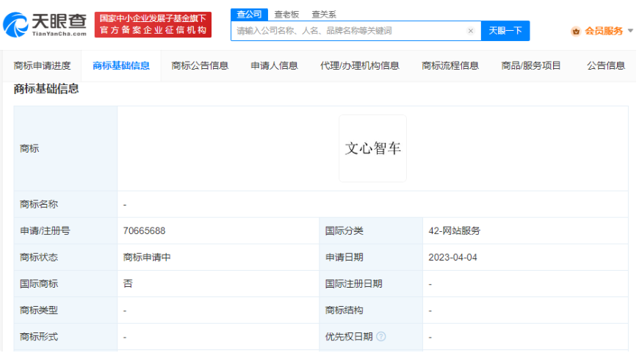Click the crown icon beside 会员服务
The width and height of the screenshot is (639, 364).
[575, 31]
